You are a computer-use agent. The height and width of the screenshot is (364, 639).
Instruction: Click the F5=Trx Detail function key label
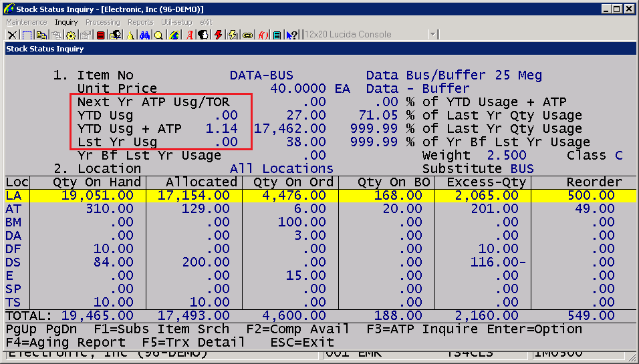point(194,343)
